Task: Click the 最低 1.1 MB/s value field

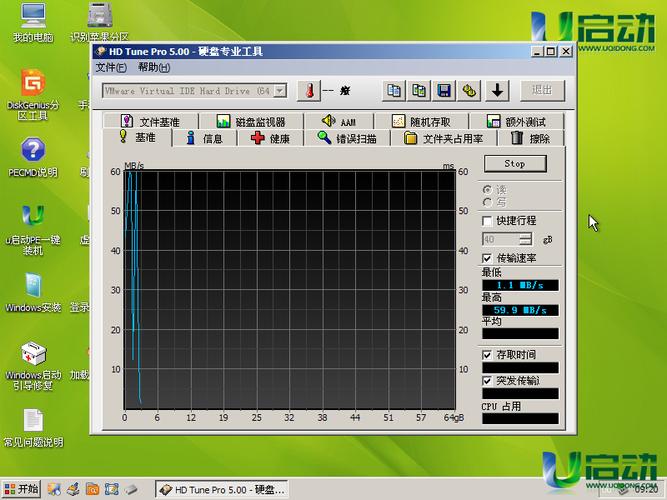Action: click(x=520, y=285)
